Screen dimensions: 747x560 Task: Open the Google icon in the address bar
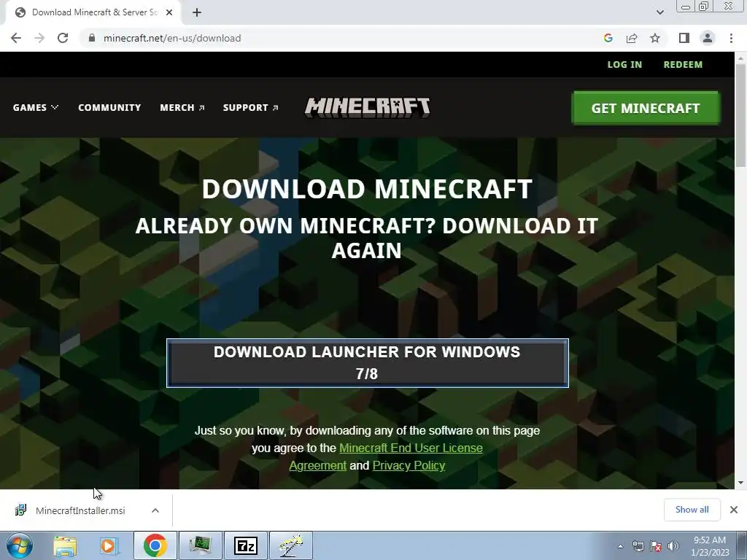[608, 38]
